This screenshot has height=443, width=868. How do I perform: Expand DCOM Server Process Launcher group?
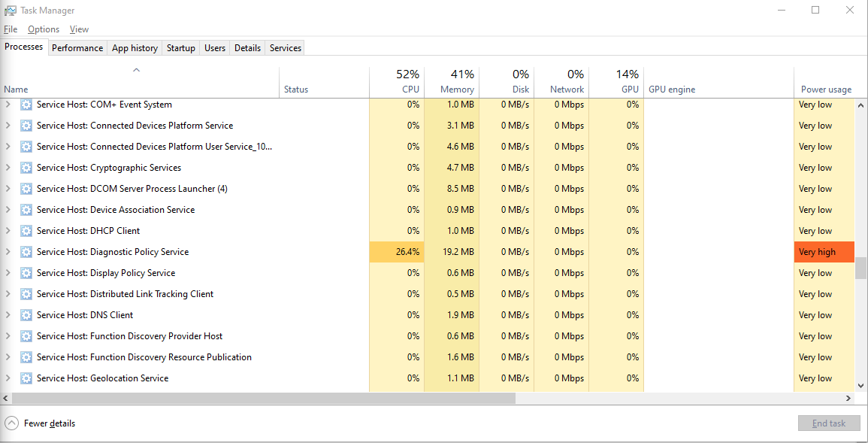[x=8, y=189]
